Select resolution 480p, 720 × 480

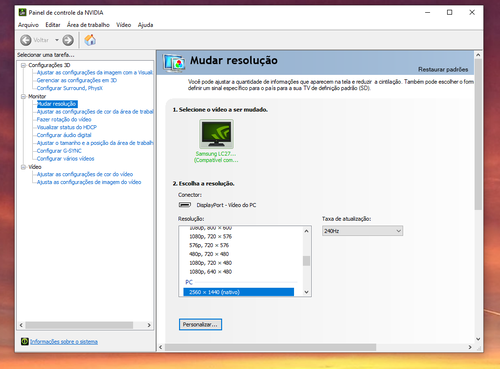(209, 254)
